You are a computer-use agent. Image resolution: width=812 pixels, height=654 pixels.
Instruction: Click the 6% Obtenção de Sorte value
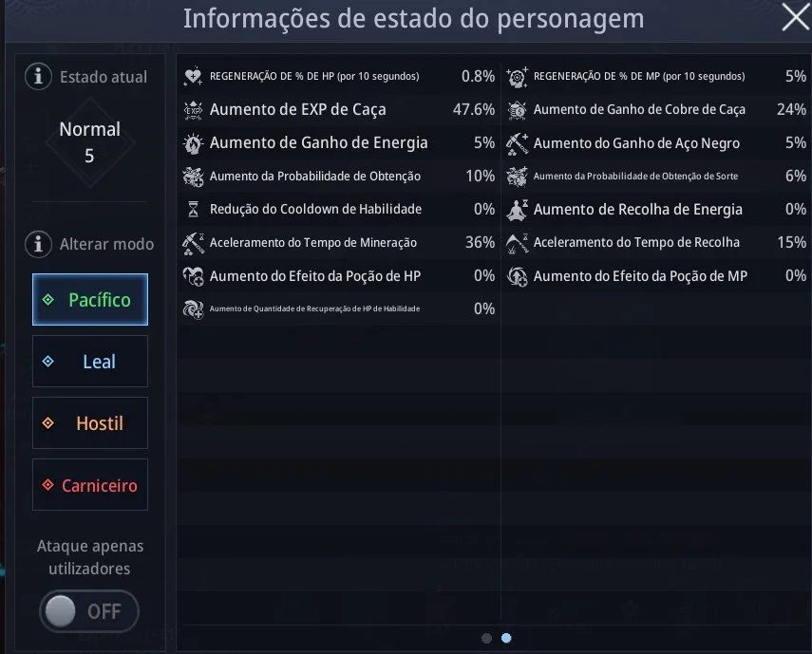(796, 176)
